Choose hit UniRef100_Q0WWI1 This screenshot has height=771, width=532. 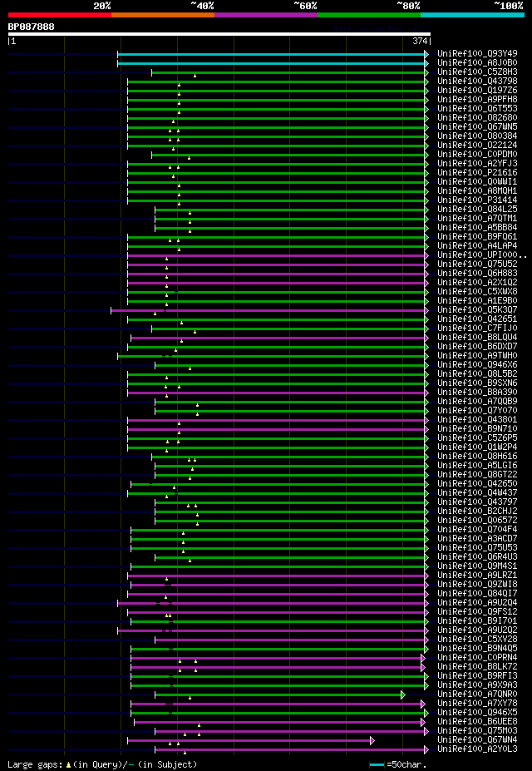[477, 181]
